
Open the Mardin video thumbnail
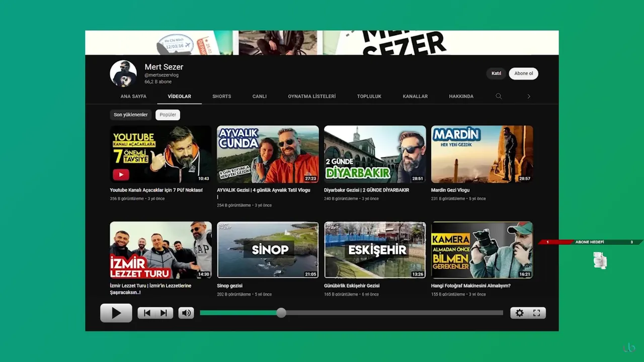coord(482,154)
